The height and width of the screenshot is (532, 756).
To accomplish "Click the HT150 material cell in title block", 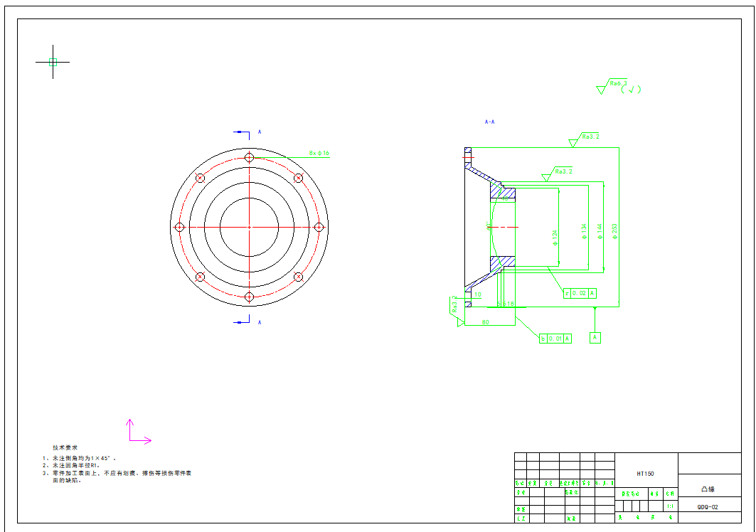I will point(646,473).
